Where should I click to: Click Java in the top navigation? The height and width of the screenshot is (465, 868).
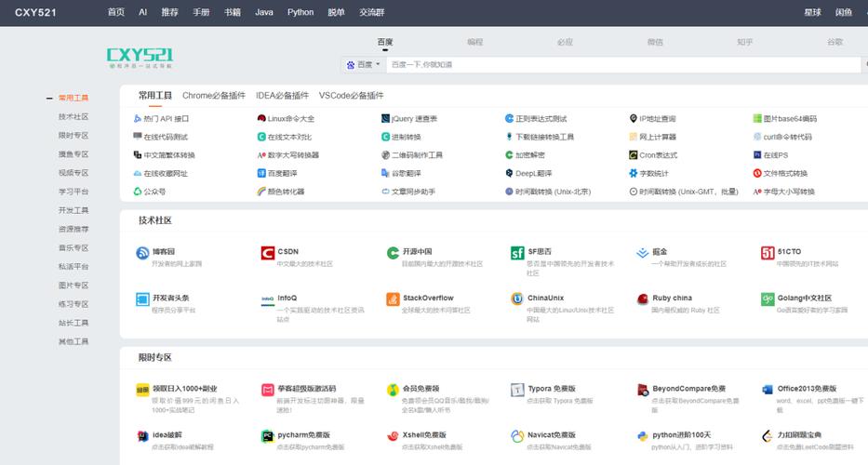tap(264, 12)
